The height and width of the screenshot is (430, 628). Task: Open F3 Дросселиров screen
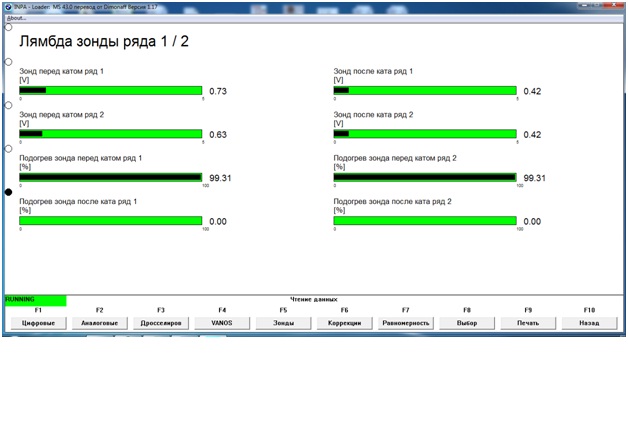(161, 323)
